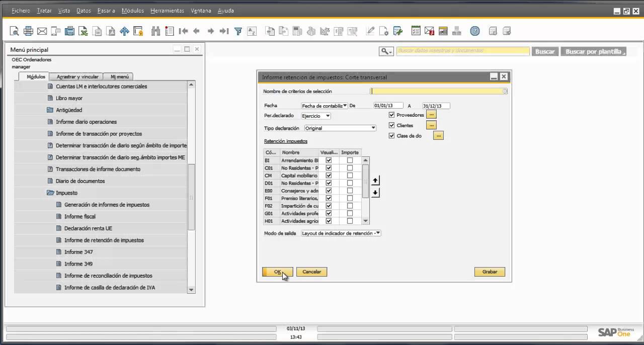Image resolution: width=644 pixels, height=345 pixels.
Task: Toggle Visualizar checkbox for row G01
Action: (x=329, y=213)
